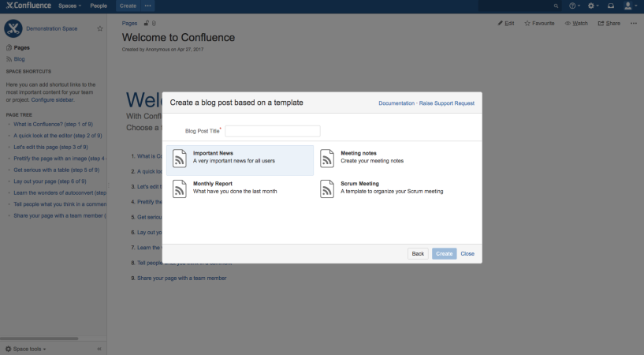
Task: Open 'Lay out your page (step 6 of 9)'
Action: click(x=50, y=181)
